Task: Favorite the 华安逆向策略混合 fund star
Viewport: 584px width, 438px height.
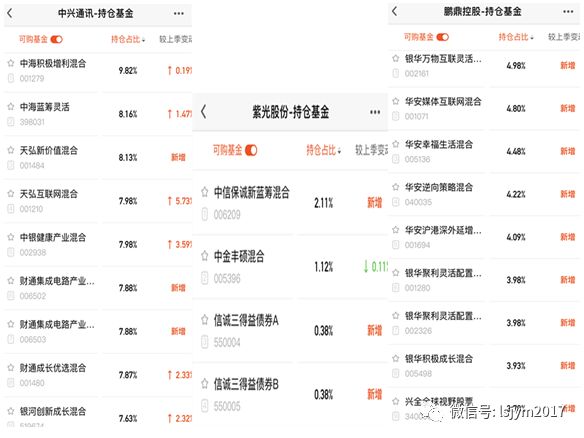Action: click(x=396, y=187)
